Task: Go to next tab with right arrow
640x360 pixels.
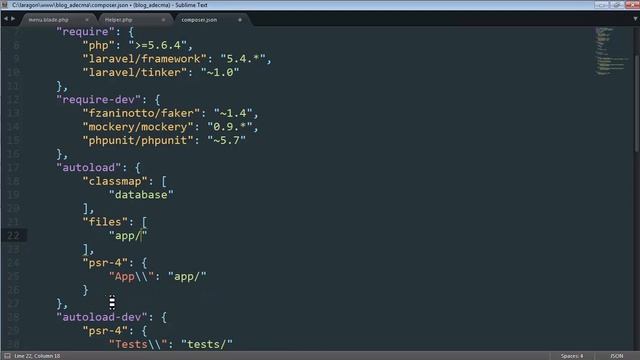Action: click(x=13, y=19)
